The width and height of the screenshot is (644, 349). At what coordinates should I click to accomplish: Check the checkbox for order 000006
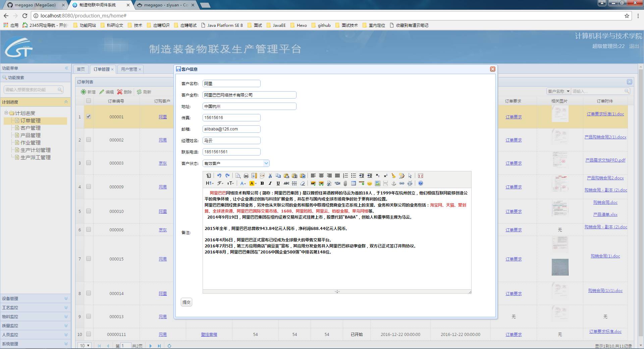point(89,230)
